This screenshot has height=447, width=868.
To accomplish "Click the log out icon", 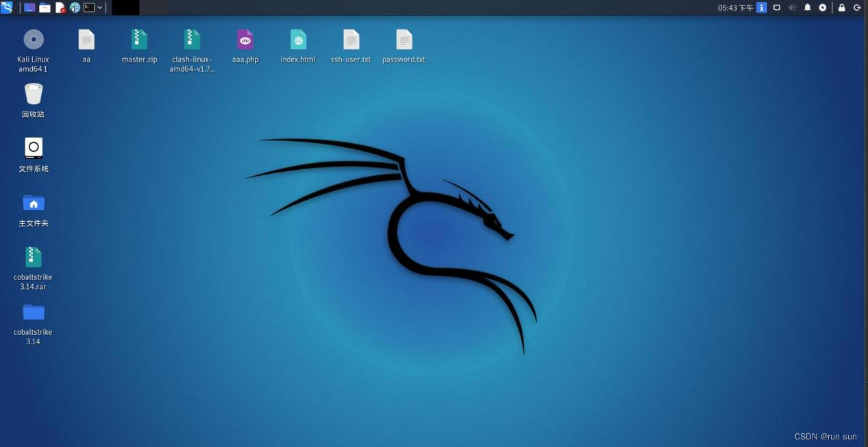I will tap(856, 8).
